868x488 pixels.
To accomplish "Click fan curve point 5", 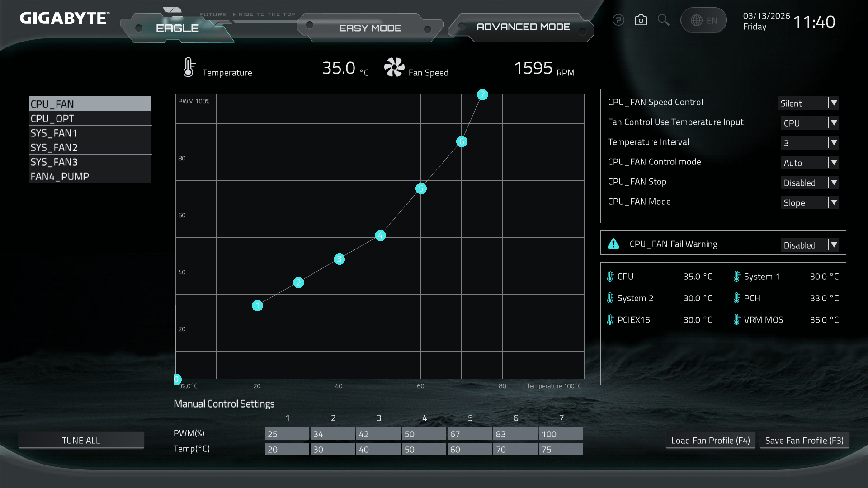I will point(421,188).
